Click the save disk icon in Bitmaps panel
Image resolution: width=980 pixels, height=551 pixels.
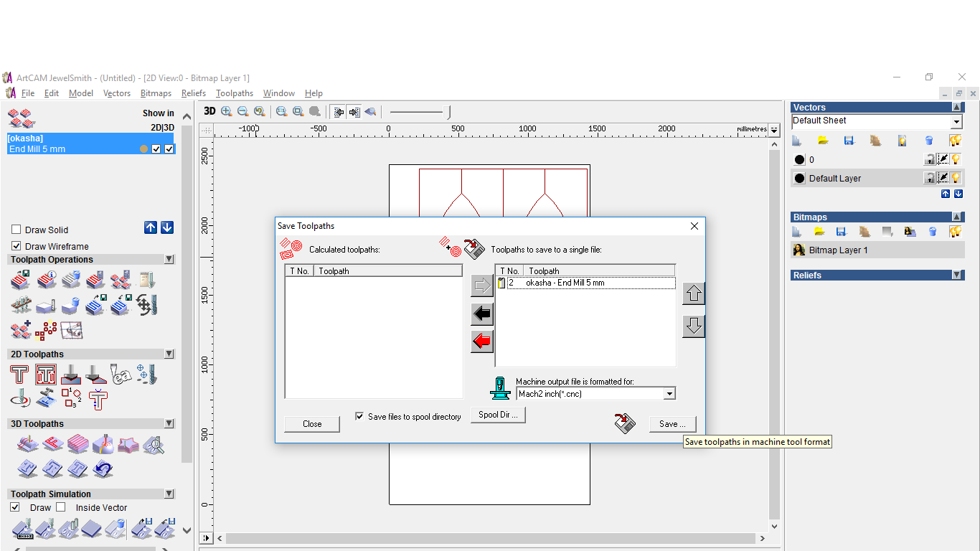pos(842,232)
